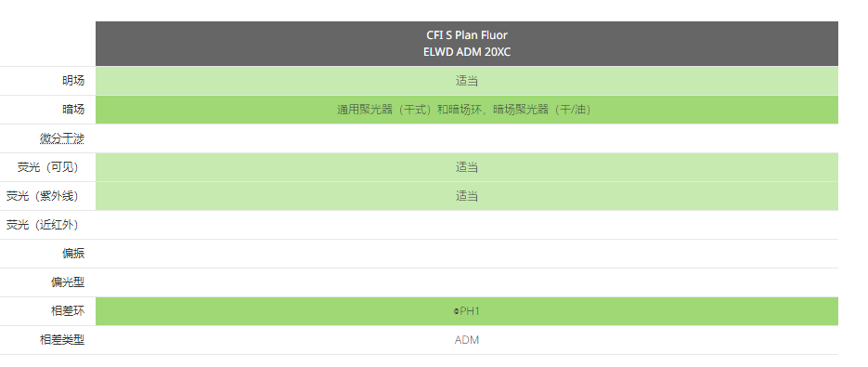
Task: Click the 荧光（紫外线）row label
Action: 42,196
